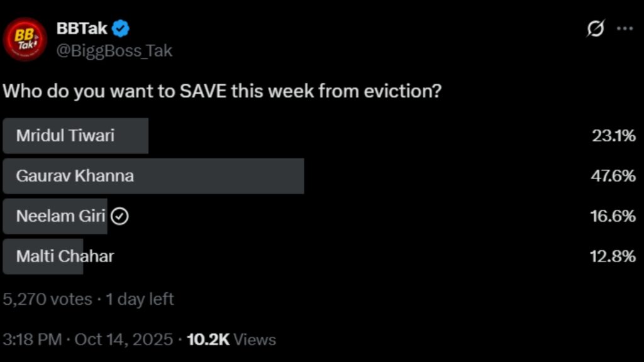Image resolution: width=644 pixels, height=362 pixels.
Task: Open the @BiggBoss_Tak handle link
Action: tap(114, 50)
